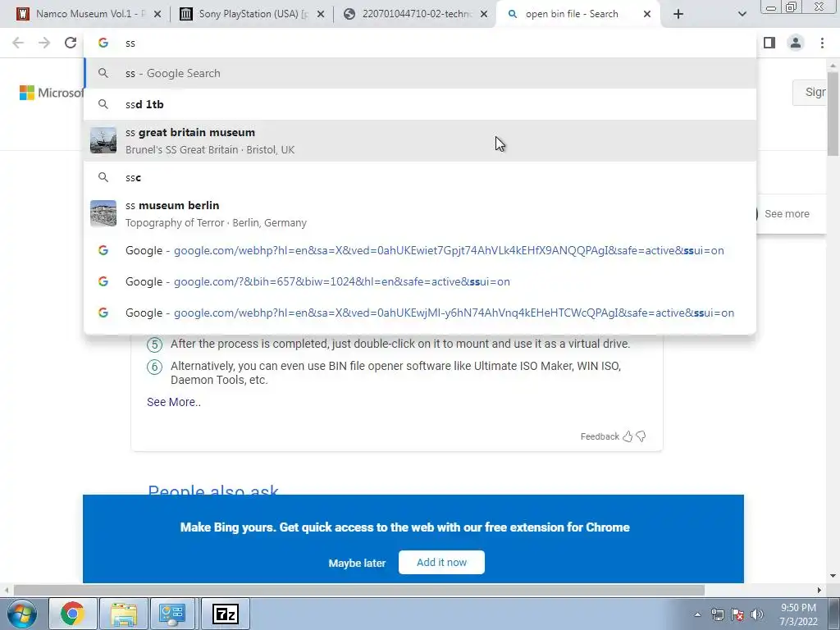The image size is (840, 630).
Task: Open Google webhp link ending Xwiet7Gpjt74
Action: [420, 251]
